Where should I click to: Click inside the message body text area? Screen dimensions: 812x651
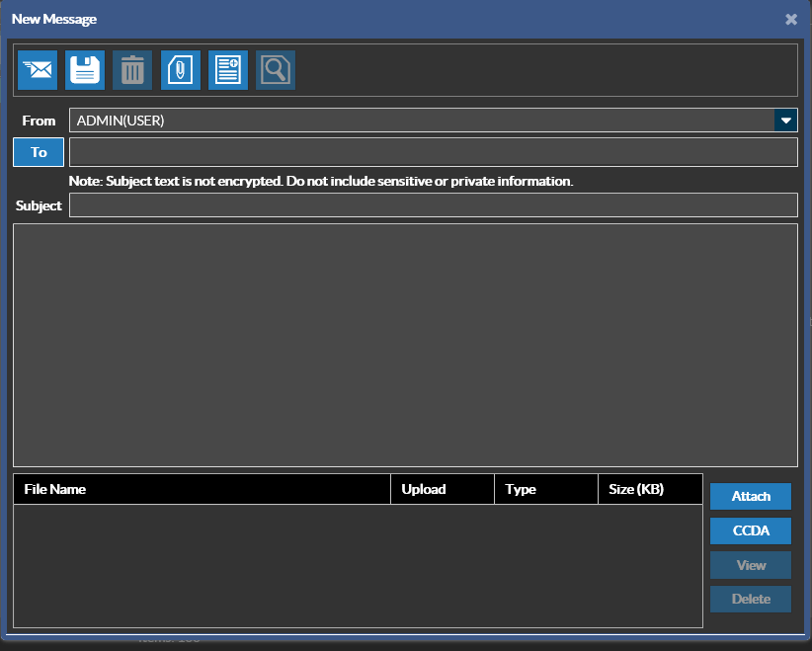pos(405,345)
